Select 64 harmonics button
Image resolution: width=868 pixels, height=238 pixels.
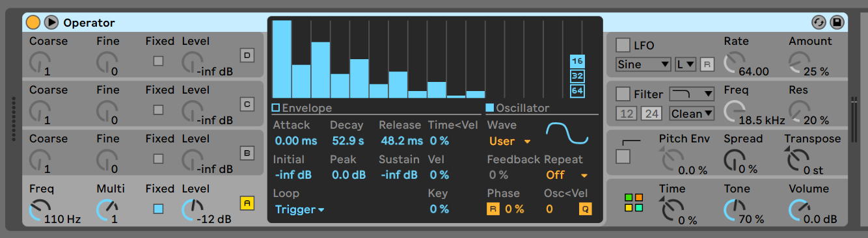click(x=576, y=90)
